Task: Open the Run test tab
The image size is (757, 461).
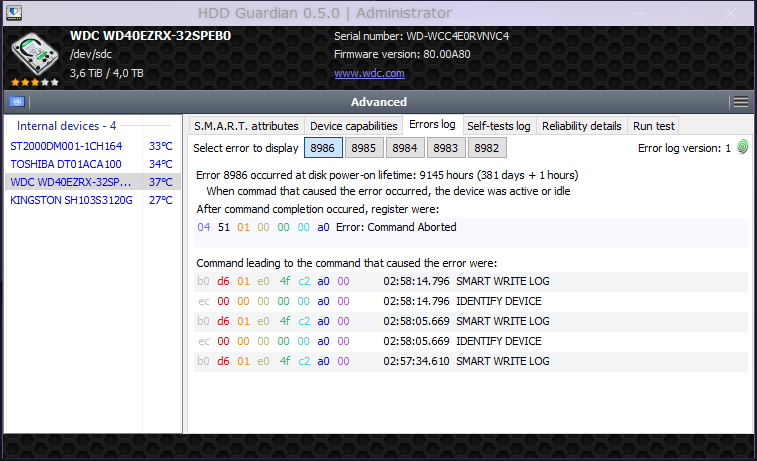Action: (654, 126)
